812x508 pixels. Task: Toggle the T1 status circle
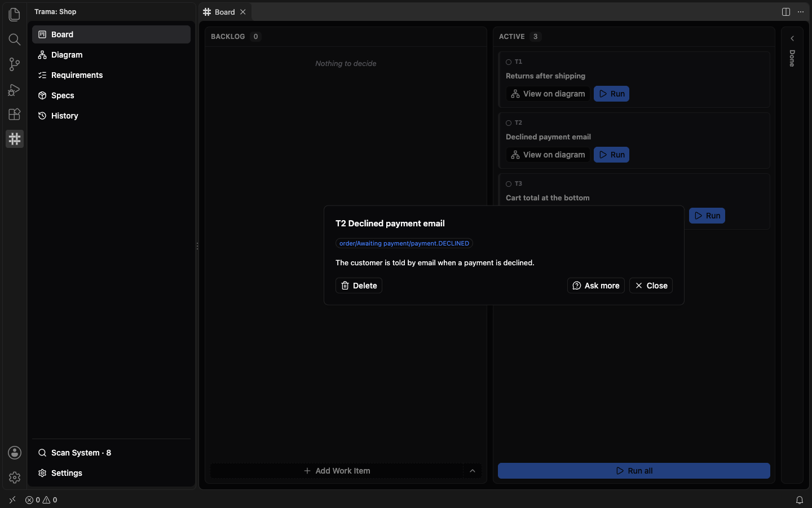pos(509,62)
